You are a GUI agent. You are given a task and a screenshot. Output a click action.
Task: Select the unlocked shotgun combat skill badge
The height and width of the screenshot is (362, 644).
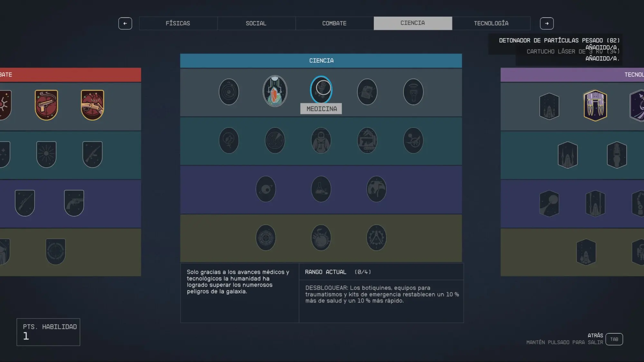[x=92, y=105]
